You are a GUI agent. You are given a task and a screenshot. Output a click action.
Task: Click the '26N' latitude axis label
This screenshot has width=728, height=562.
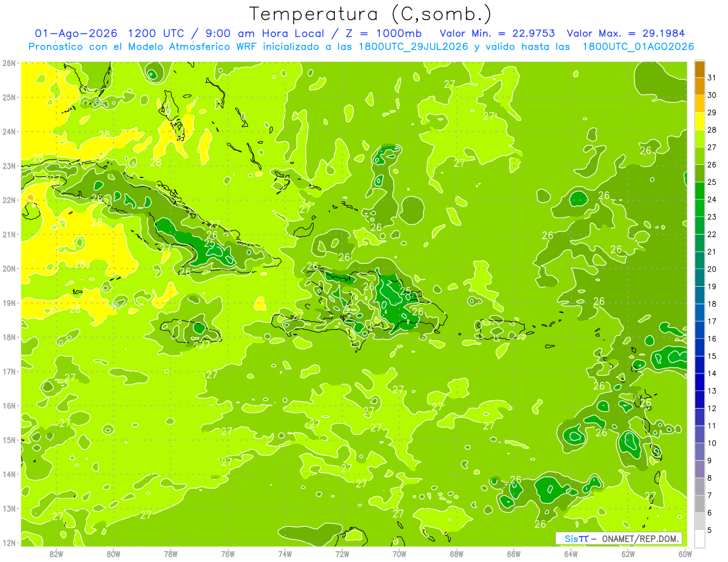click(9, 63)
